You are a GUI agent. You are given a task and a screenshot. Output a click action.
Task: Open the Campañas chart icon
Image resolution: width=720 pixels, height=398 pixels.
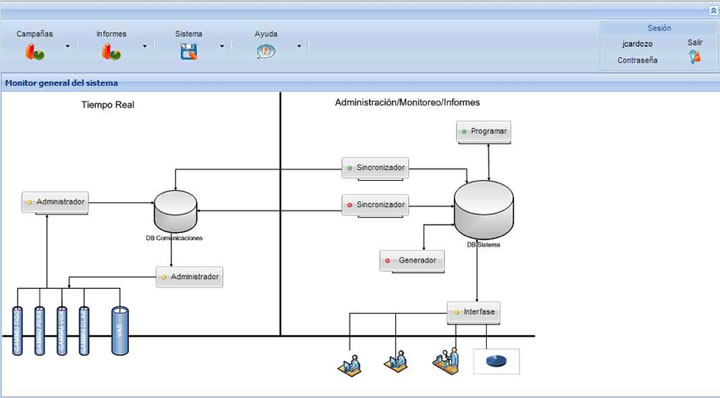tap(34, 52)
